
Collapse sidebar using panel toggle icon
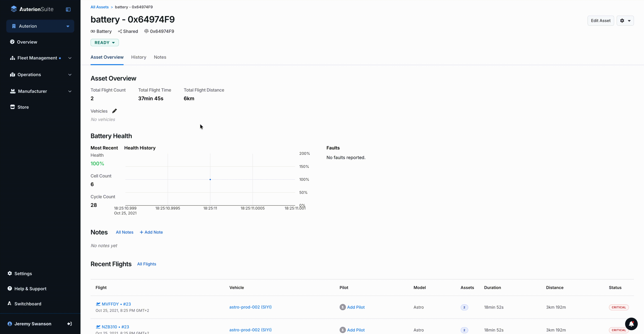click(68, 9)
